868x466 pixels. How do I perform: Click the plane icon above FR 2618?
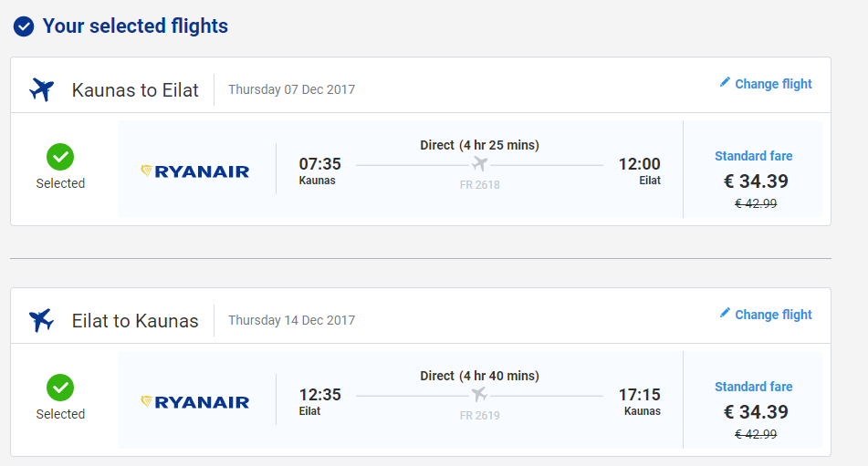[480, 164]
